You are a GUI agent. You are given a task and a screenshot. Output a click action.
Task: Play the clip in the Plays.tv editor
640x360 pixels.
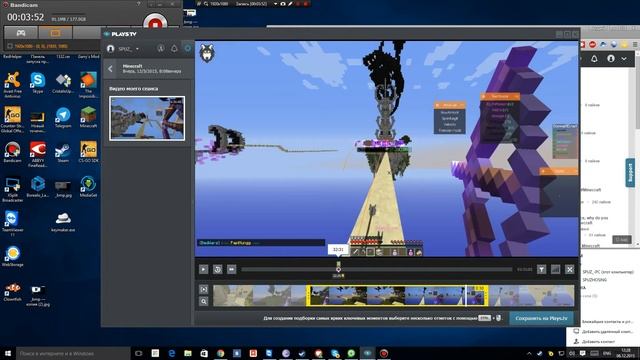coord(203,269)
